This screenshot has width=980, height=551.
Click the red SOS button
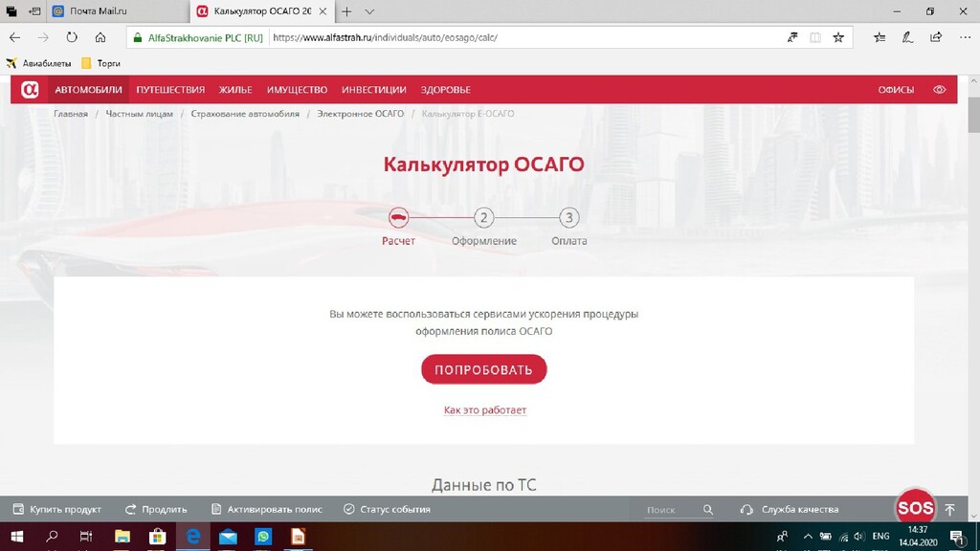click(915, 508)
